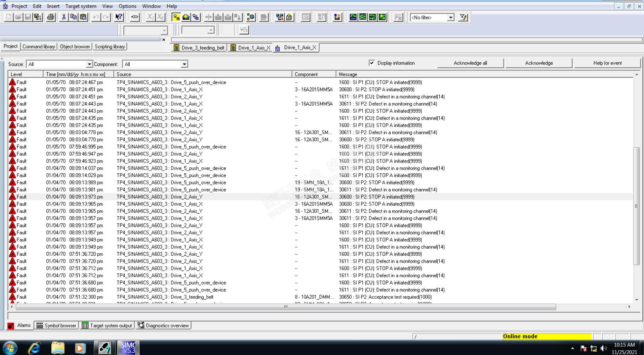Viewport: 644px width, 355px height.
Task: Close the project navigator pane
Action: click(x=164, y=40)
